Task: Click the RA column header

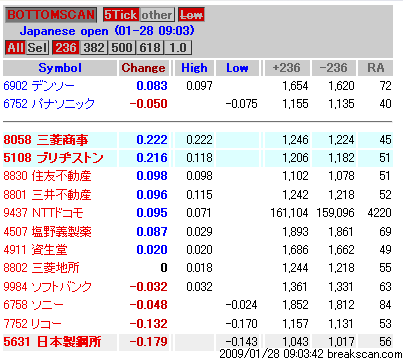Action: (x=376, y=68)
